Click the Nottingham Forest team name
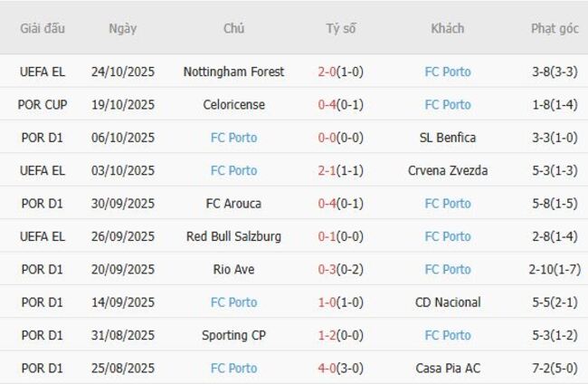 [233, 72]
